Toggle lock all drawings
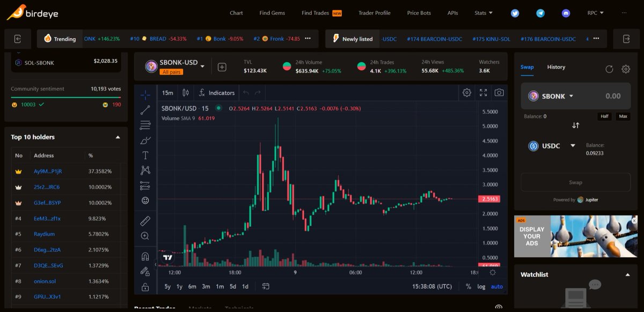Viewport: 644px width, 312px height. [145, 287]
